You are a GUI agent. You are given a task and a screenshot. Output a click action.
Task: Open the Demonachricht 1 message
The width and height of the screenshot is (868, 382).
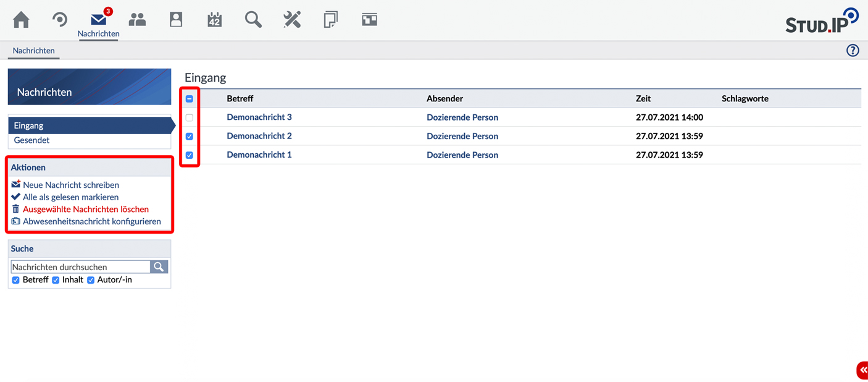(x=259, y=155)
